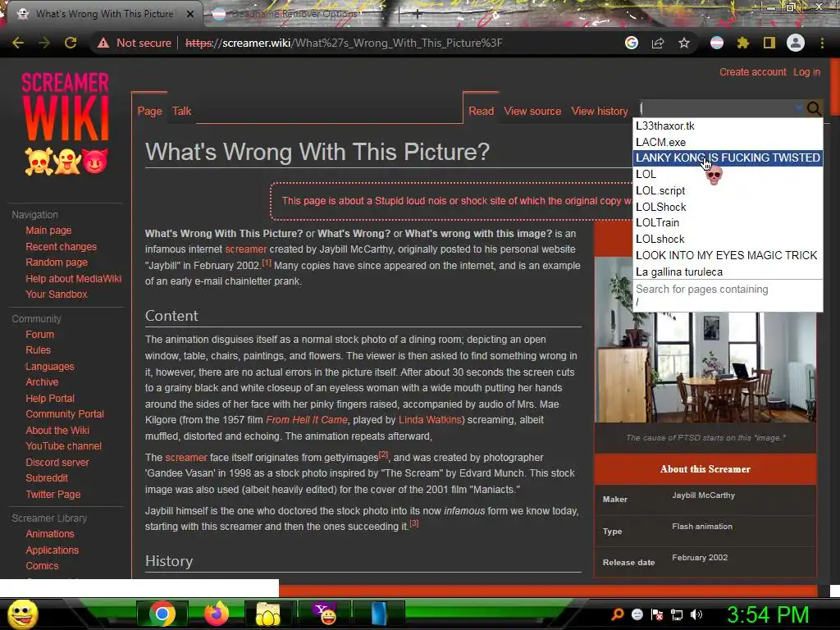840x630 pixels.
Task: Open the YouTube channel sidebar link
Action: coord(63,445)
